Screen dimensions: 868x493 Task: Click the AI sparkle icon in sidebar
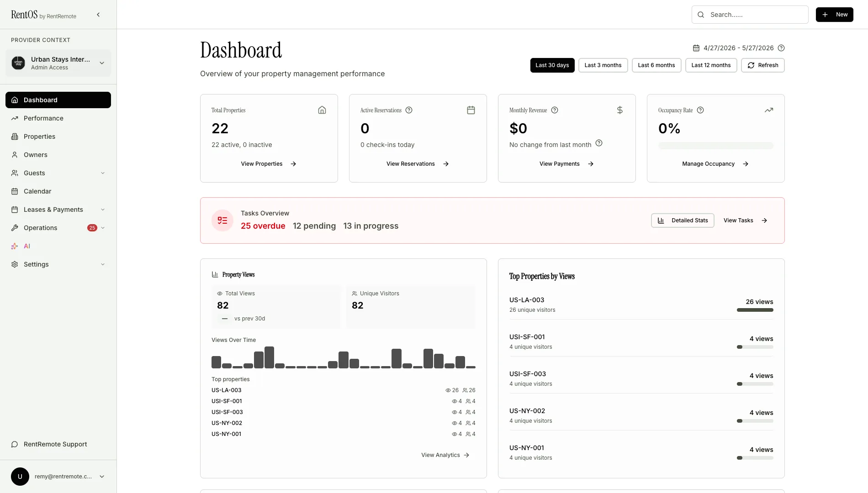(15, 246)
